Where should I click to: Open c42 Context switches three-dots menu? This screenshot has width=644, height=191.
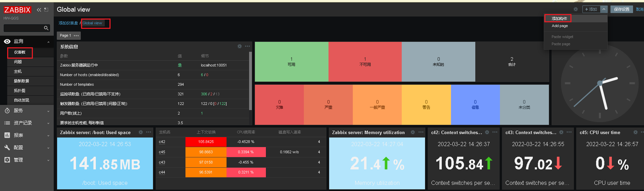click(495, 132)
